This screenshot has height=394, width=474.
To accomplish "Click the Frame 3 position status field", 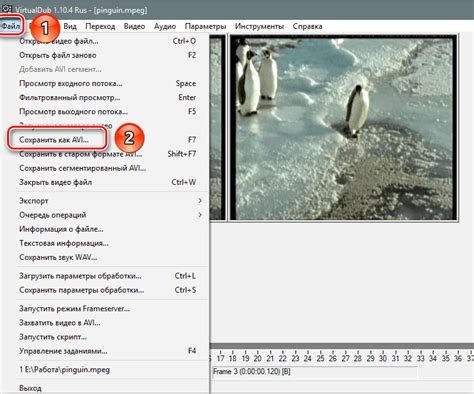I will point(314,371).
